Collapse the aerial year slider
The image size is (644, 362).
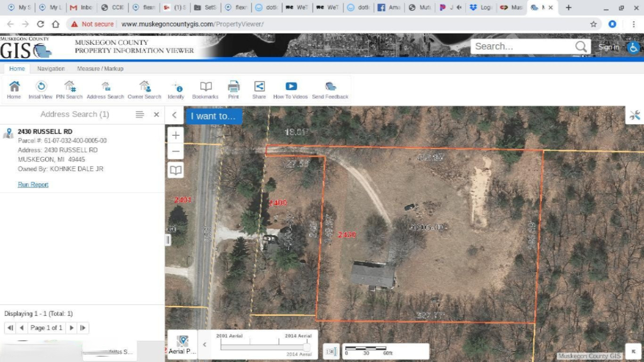tap(205, 345)
